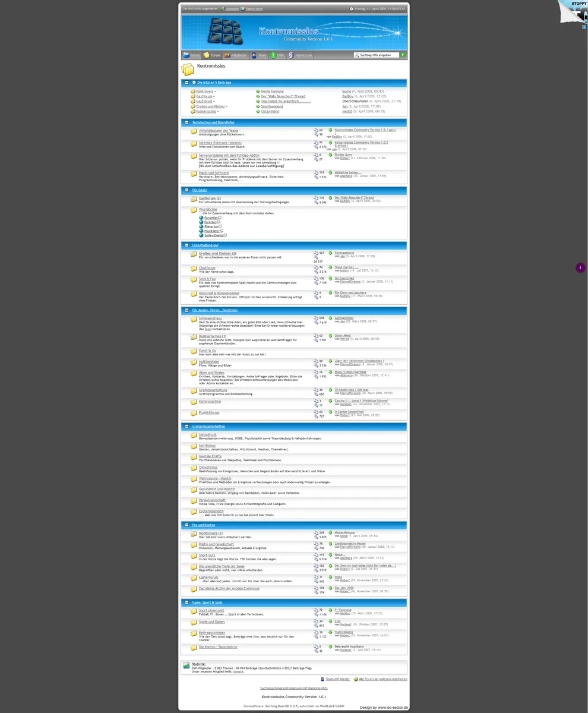This screenshot has height=713, width=588.
Task: Click globe icon beside Rhetorica link
Action: pos(201,226)
